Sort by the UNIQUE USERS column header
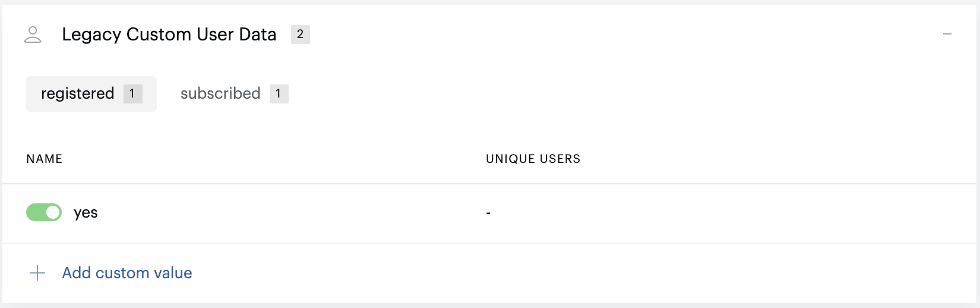 [533, 159]
